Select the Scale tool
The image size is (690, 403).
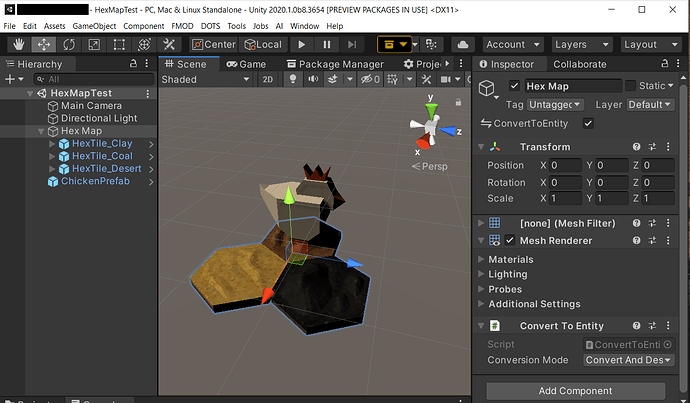94,44
